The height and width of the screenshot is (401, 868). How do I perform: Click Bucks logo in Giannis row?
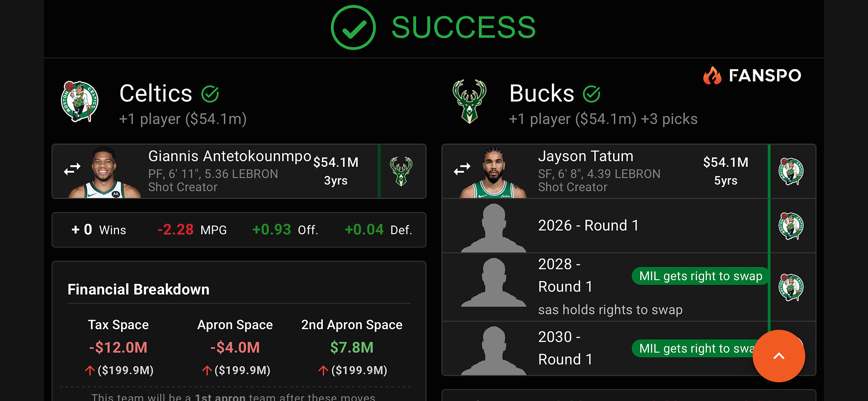click(401, 171)
